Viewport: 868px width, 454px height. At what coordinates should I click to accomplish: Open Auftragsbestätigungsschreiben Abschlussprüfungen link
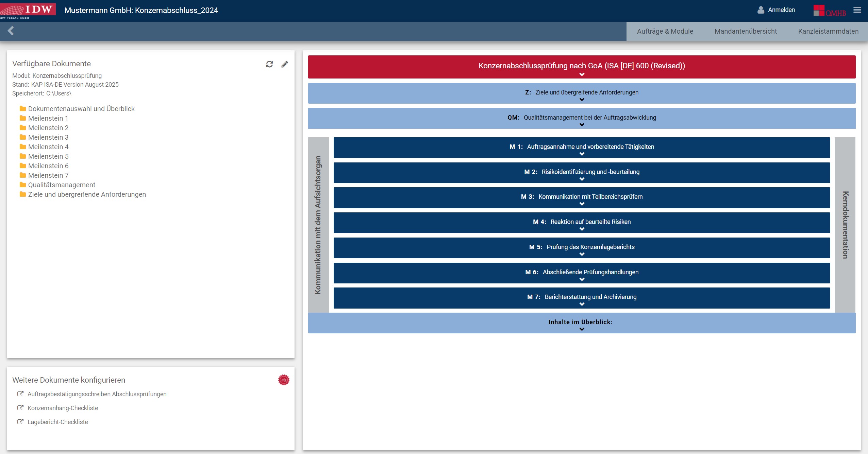tap(97, 394)
